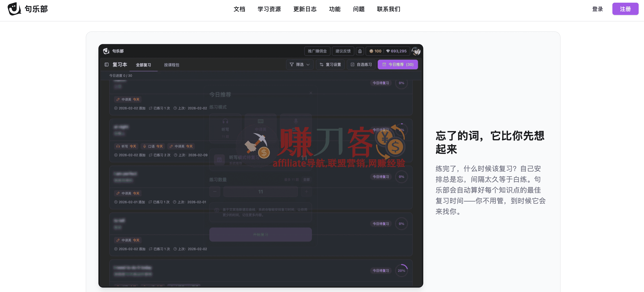Screen dimensions: 644x292
Task: Toggle the 自选练习 checkbox button
Action: (361, 64)
